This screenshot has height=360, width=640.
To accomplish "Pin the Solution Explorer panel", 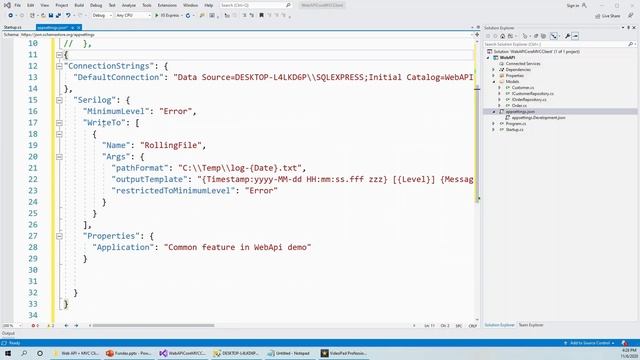I will tap(629, 28).
